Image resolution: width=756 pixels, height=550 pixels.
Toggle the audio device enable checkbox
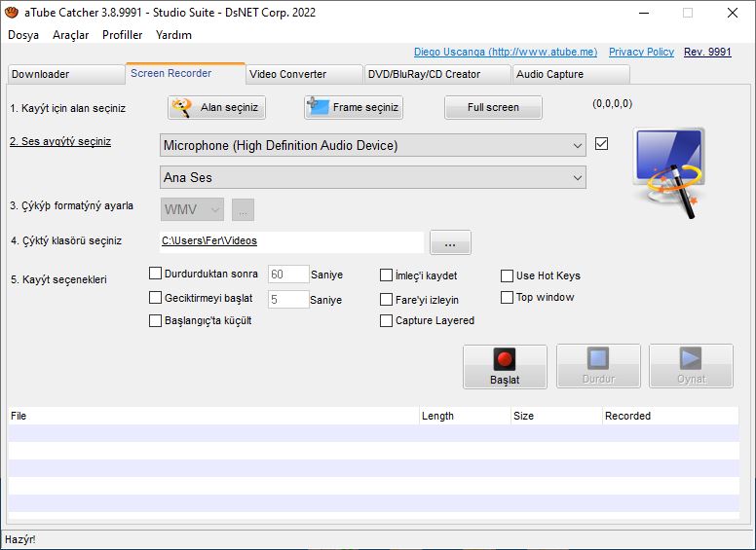point(601,143)
